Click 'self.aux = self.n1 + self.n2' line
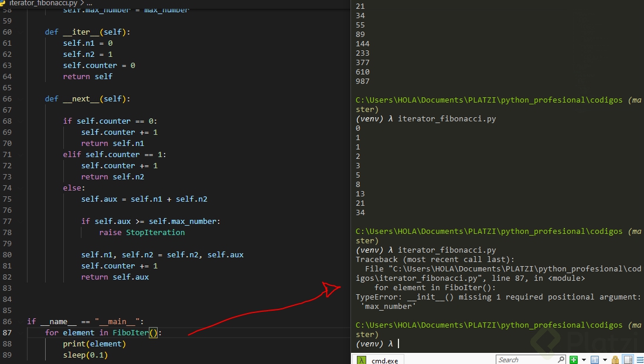The width and height of the screenshot is (644, 364). coord(144,199)
